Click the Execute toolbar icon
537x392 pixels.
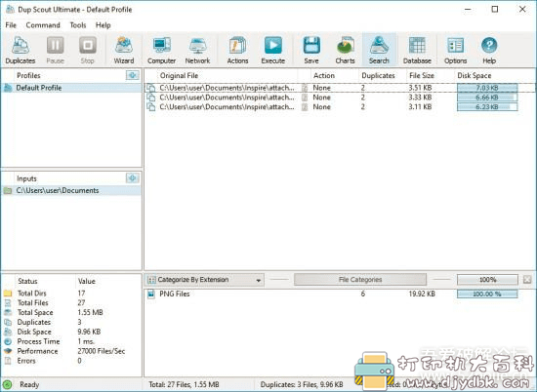coord(273,51)
